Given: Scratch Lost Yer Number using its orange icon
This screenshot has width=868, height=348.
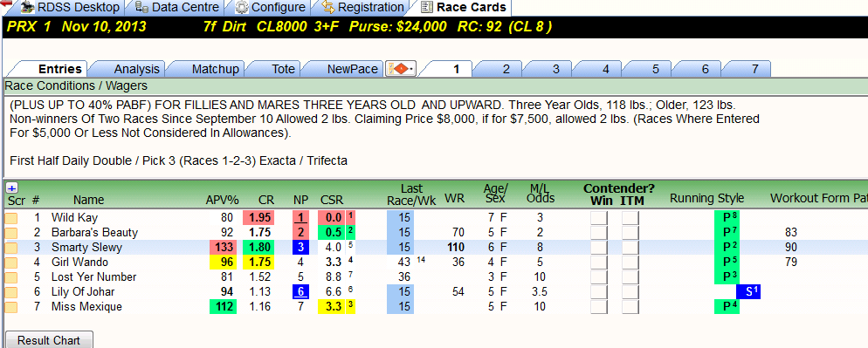Looking at the screenshot, I should [x=11, y=277].
